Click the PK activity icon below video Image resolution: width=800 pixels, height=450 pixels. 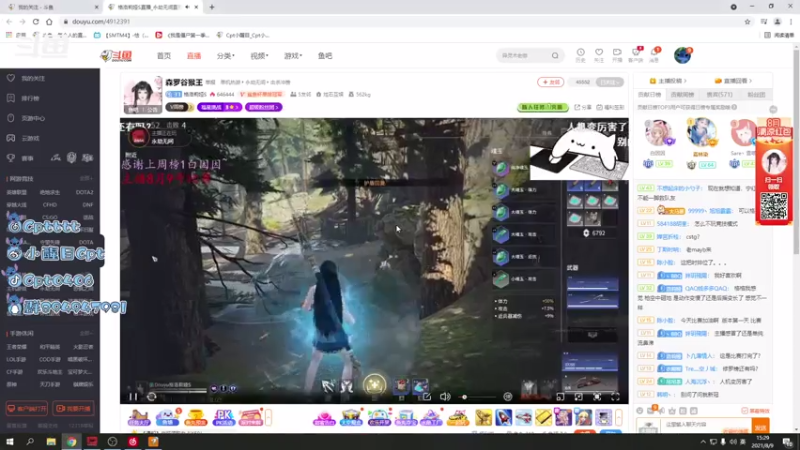pos(224,417)
